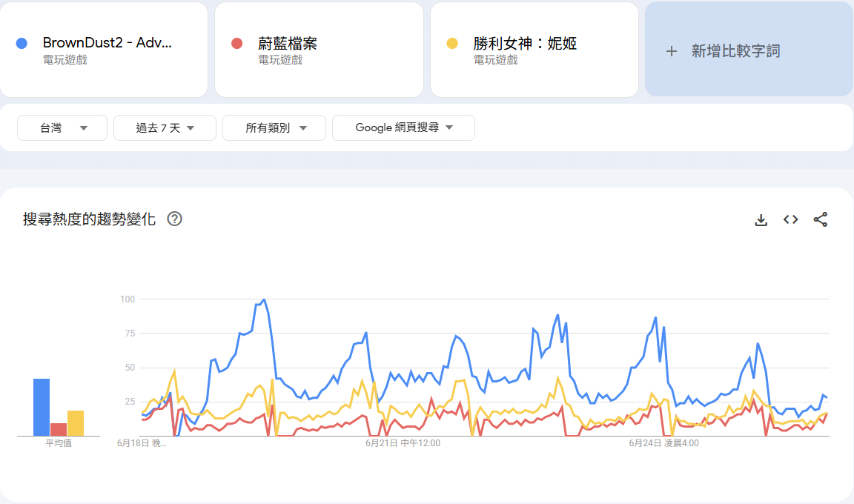Open the Google 網頁搜尋 search type dropdown

point(403,128)
